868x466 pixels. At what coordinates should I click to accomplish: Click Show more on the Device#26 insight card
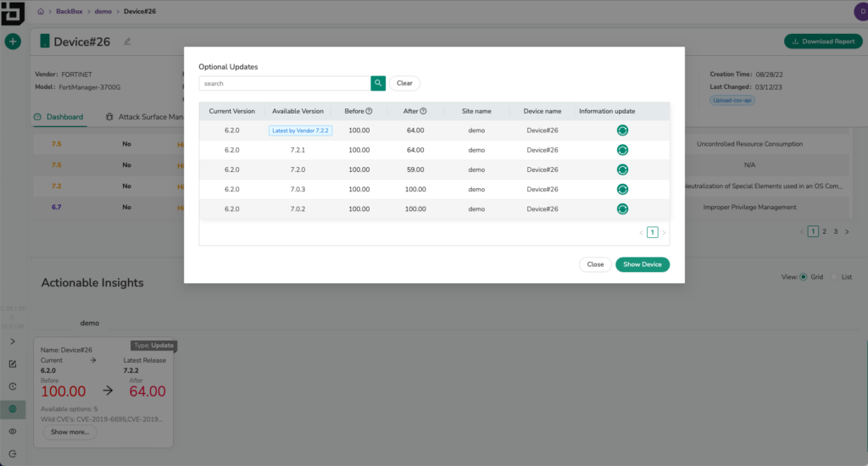70,432
